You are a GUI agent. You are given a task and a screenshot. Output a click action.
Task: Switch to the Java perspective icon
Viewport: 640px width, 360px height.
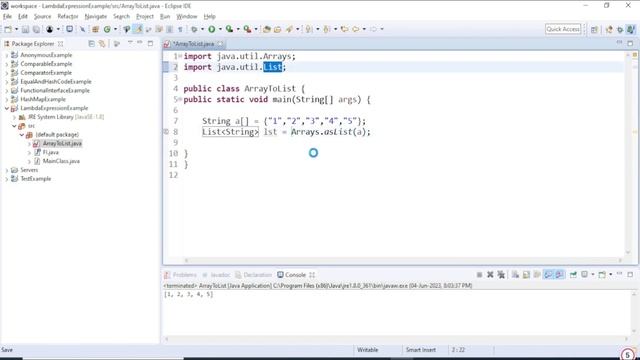click(631, 29)
